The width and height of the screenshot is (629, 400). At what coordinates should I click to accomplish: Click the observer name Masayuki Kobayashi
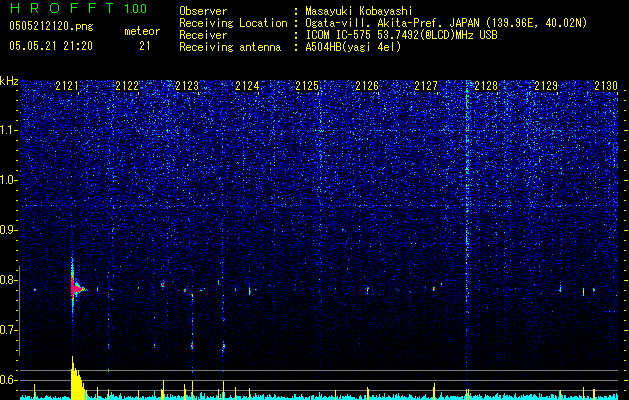pyautogui.click(x=359, y=11)
